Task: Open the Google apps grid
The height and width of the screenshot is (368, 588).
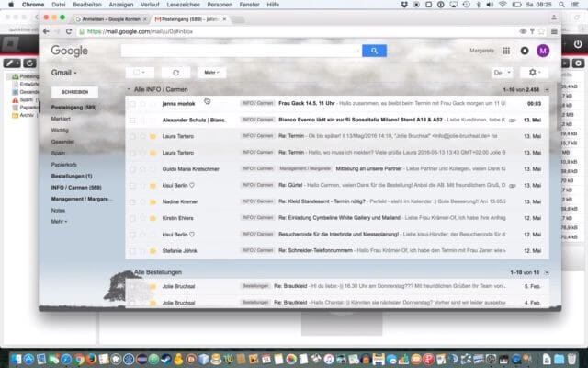Action: pyautogui.click(x=506, y=51)
